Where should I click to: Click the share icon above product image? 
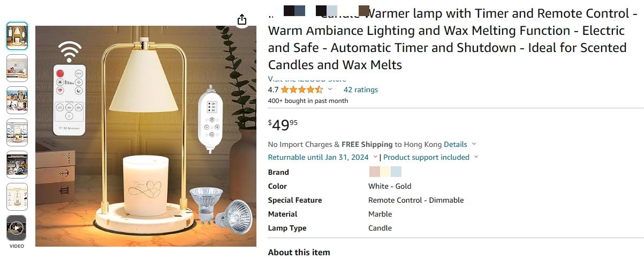(242, 20)
